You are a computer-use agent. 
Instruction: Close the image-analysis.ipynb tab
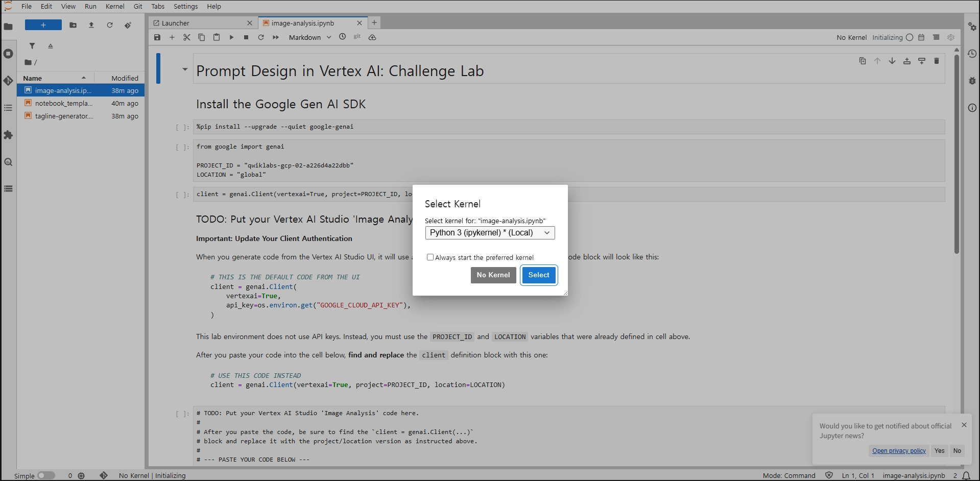tap(360, 23)
